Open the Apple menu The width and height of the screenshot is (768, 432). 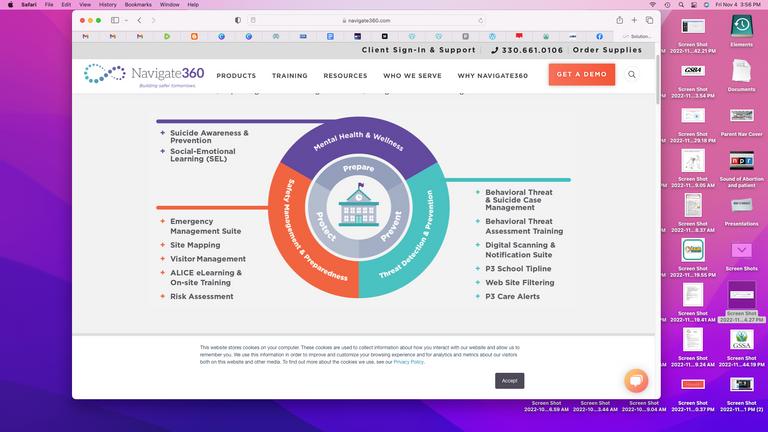tap(10, 4)
